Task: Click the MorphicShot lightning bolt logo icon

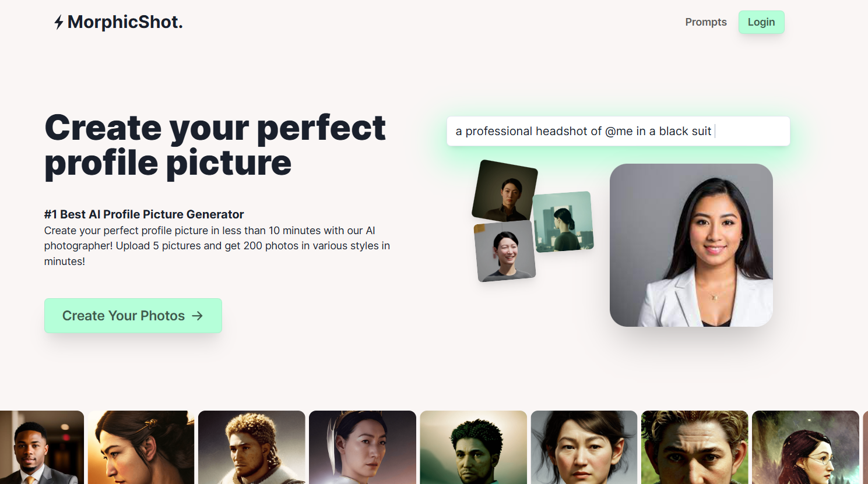Action: pyautogui.click(x=59, y=23)
